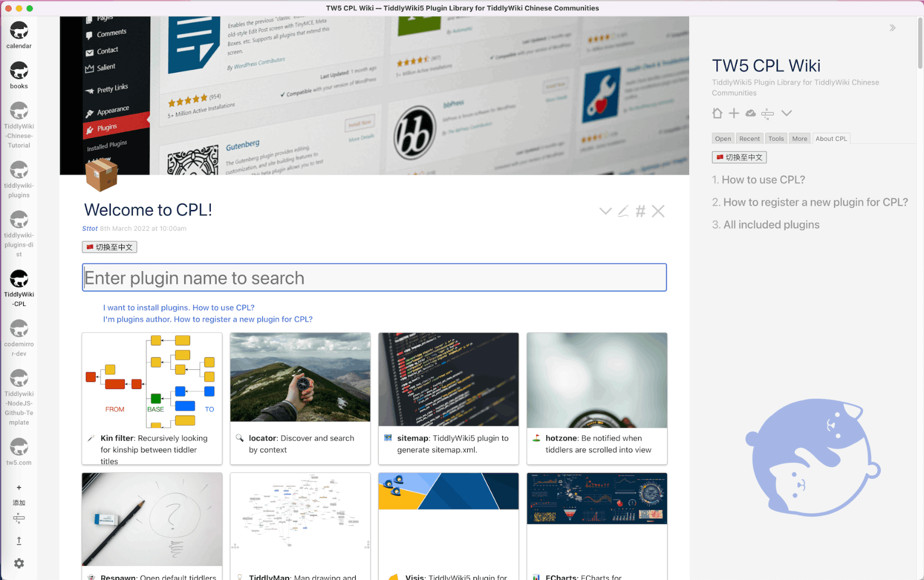
Task: Click the home icon in wiki sidebar
Action: (717, 113)
